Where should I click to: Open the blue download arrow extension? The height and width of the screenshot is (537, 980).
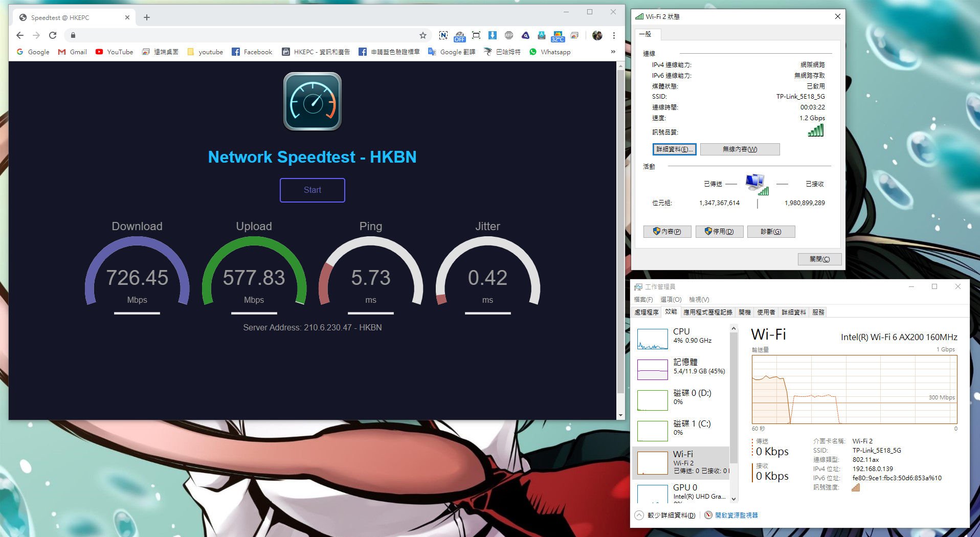pos(493,35)
